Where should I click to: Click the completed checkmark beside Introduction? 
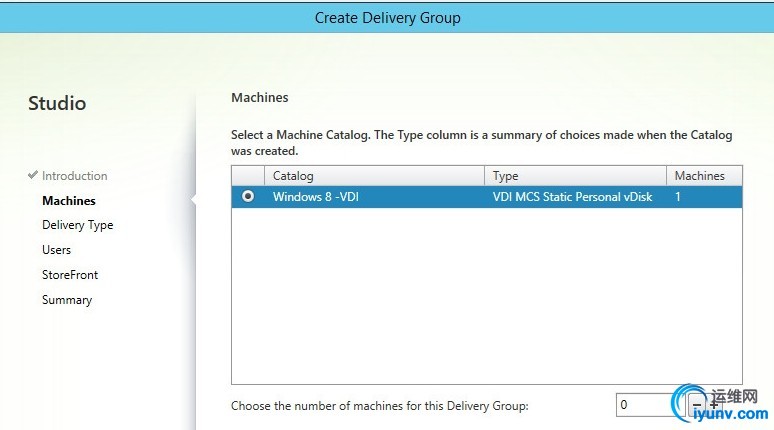coord(33,175)
